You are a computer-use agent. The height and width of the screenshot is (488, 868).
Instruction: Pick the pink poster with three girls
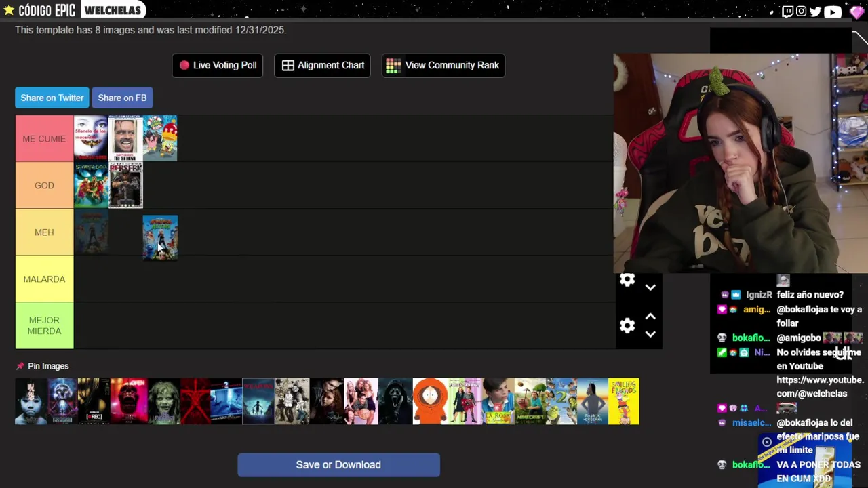(361, 401)
